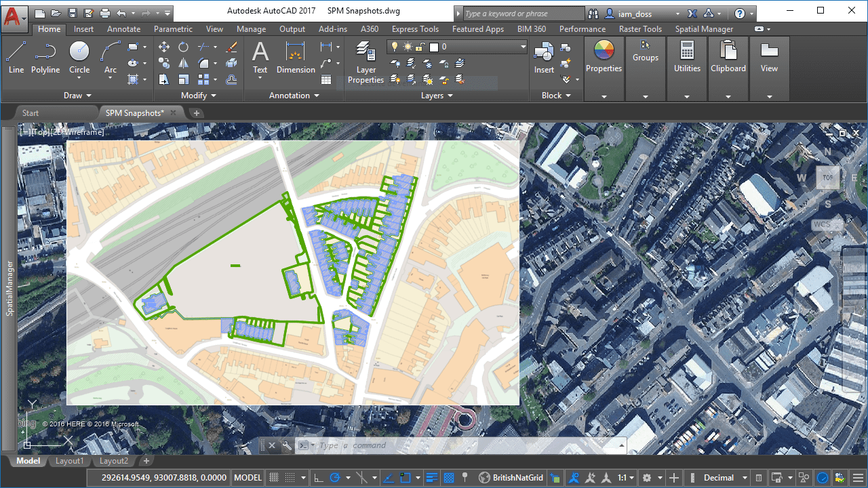Click the command line input field

(468, 445)
